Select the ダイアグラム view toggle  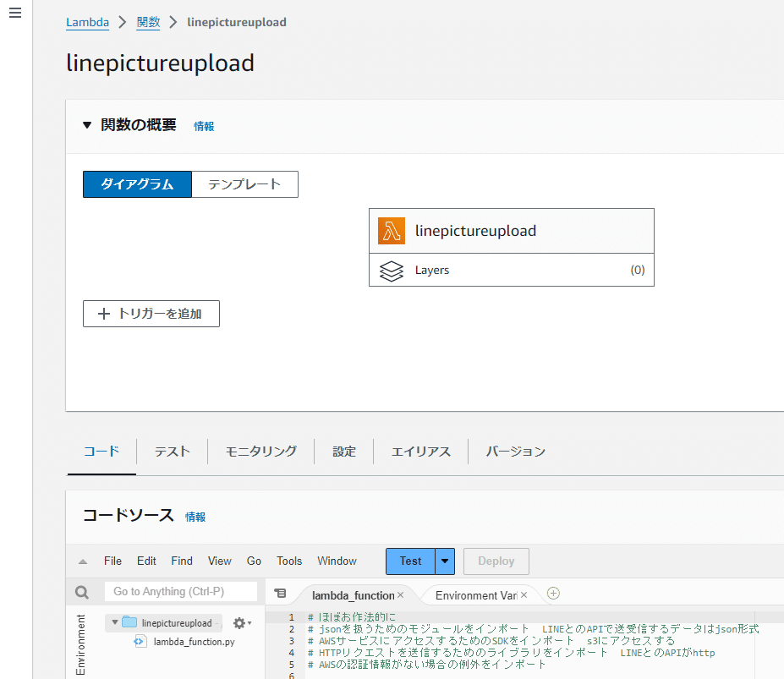(x=138, y=184)
